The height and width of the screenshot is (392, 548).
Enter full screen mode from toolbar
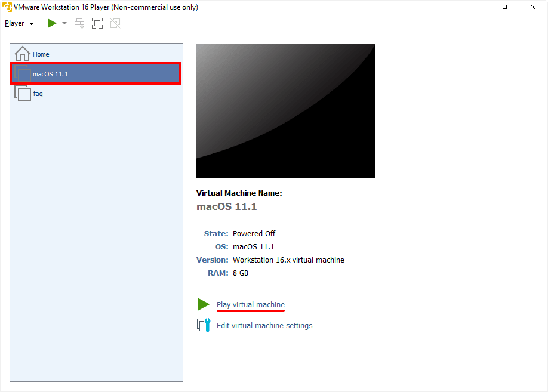[97, 23]
